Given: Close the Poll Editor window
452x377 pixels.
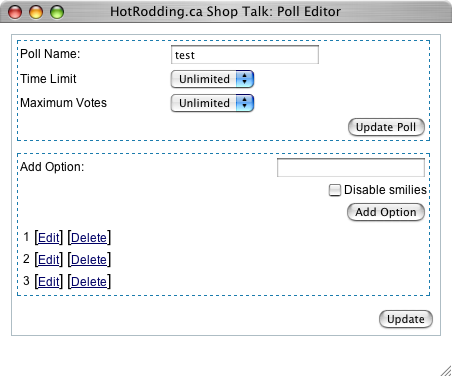Looking at the screenshot, I should [15, 12].
